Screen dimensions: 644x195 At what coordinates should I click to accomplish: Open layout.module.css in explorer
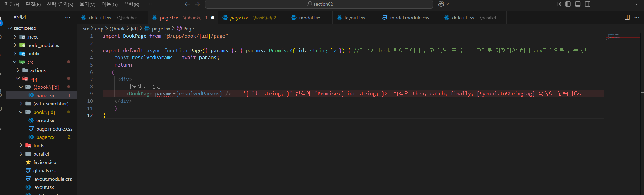coord(41,179)
